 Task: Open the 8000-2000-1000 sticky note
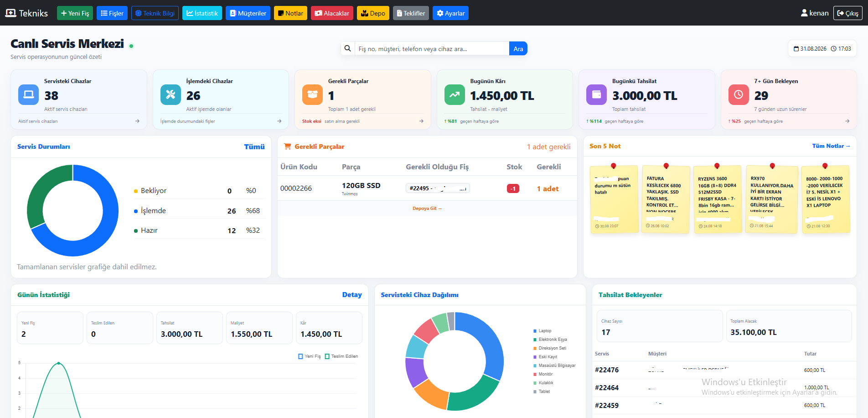click(x=826, y=199)
